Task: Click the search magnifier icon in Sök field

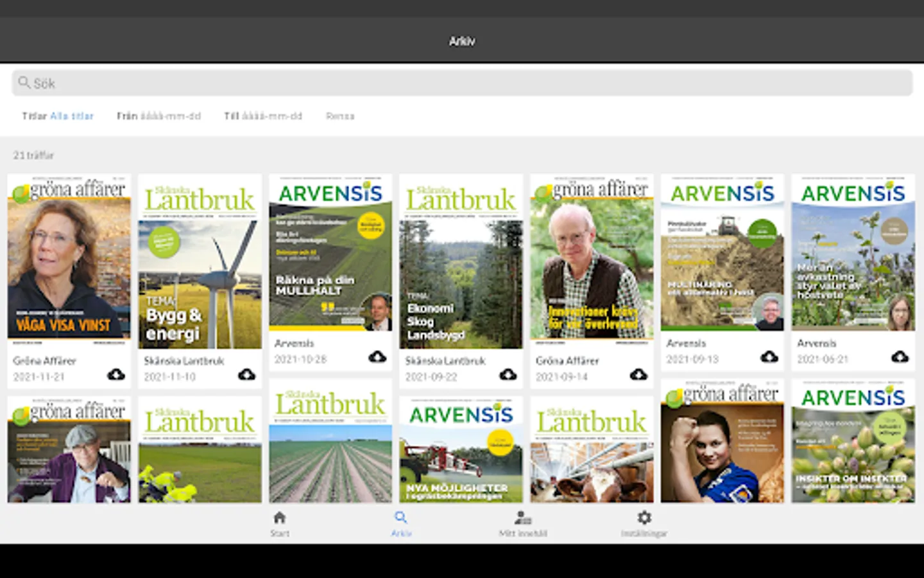Action: click(24, 82)
